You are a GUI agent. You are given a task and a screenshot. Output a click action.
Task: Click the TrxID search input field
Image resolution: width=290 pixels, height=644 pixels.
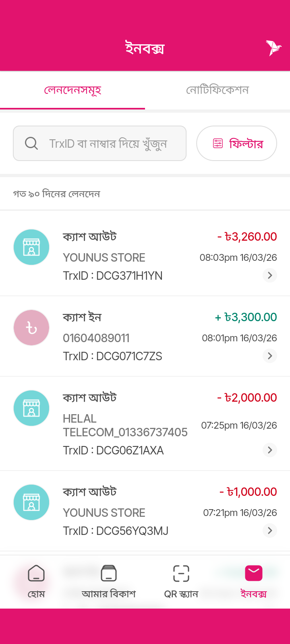tap(108, 143)
